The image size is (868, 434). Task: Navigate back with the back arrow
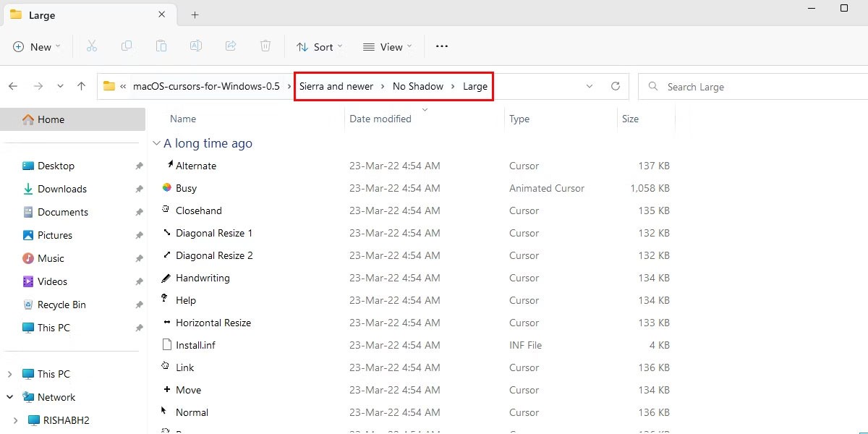tap(13, 86)
